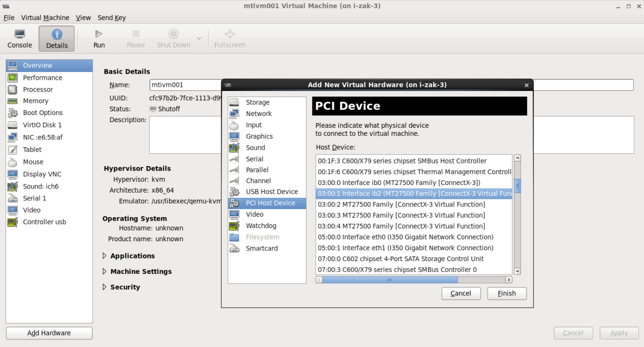Click Cancel button in main window
This screenshot has height=347, width=644.
tap(573, 333)
